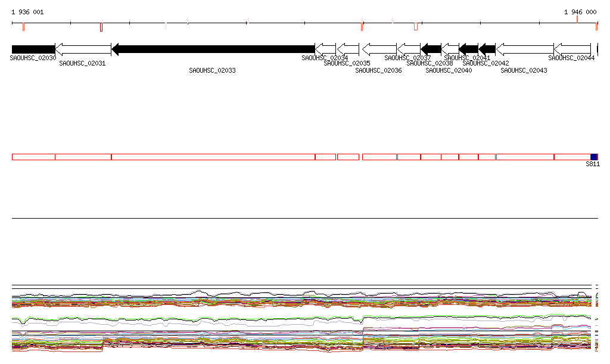
Task: Click red segment box under SAOUHSC_02035
Action: coord(348,157)
